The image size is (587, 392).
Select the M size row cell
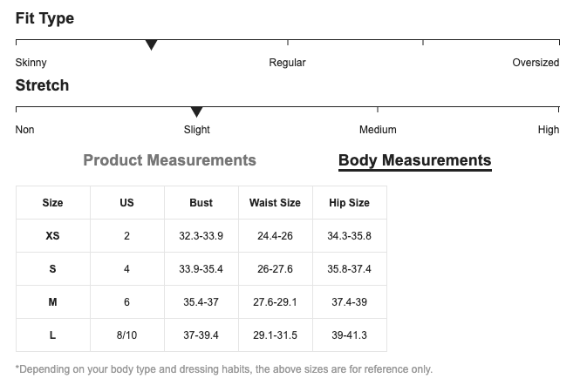tap(53, 302)
